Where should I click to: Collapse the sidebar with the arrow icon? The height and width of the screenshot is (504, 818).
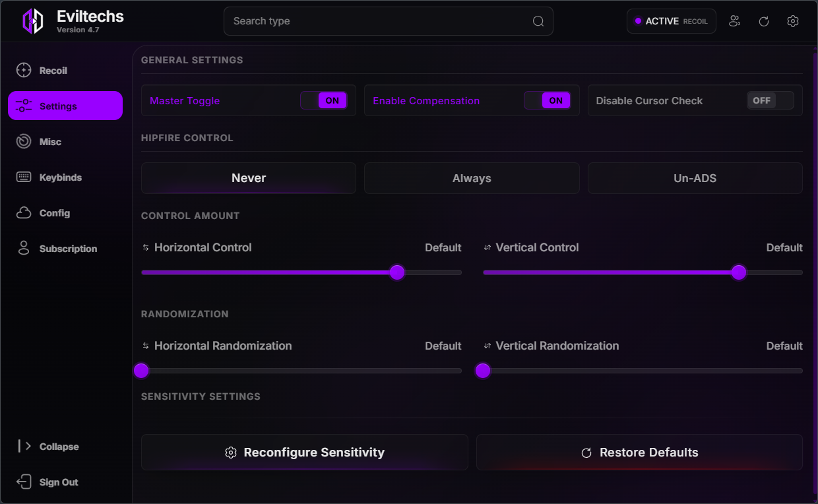(x=24, y=447)
